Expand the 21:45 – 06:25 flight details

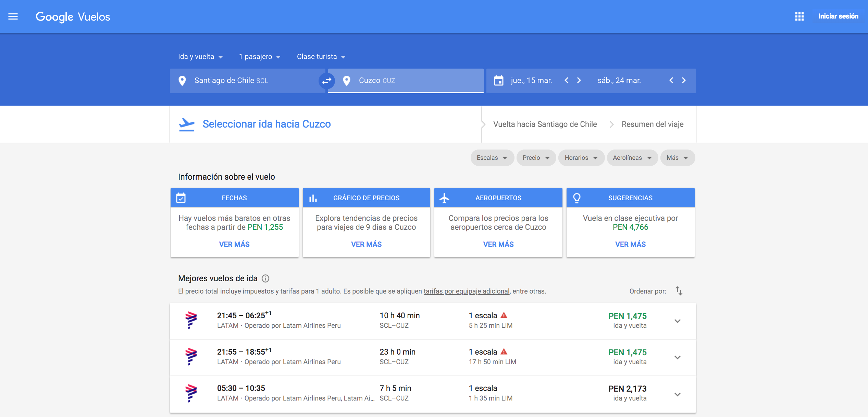[x=678, y=321]
